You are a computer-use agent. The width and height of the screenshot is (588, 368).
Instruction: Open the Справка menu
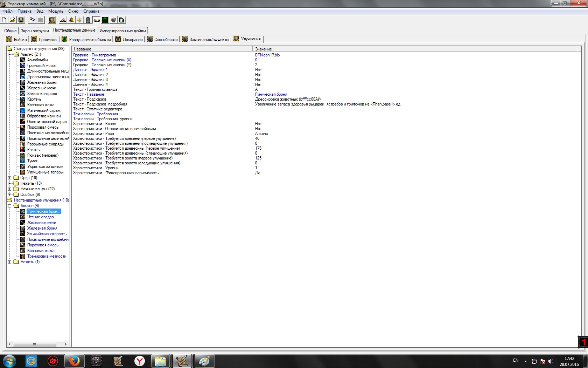pyautogui.click(x=91, y=11)
